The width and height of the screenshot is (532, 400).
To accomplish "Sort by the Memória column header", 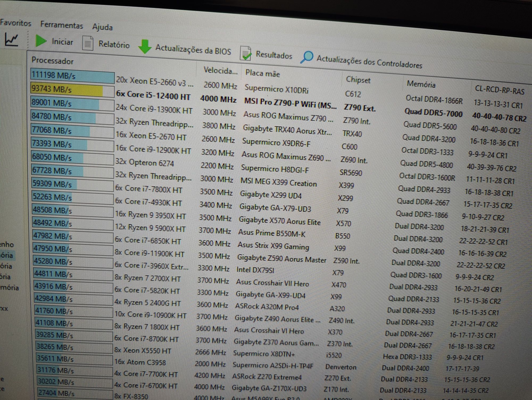I will [x=421, y=84].
